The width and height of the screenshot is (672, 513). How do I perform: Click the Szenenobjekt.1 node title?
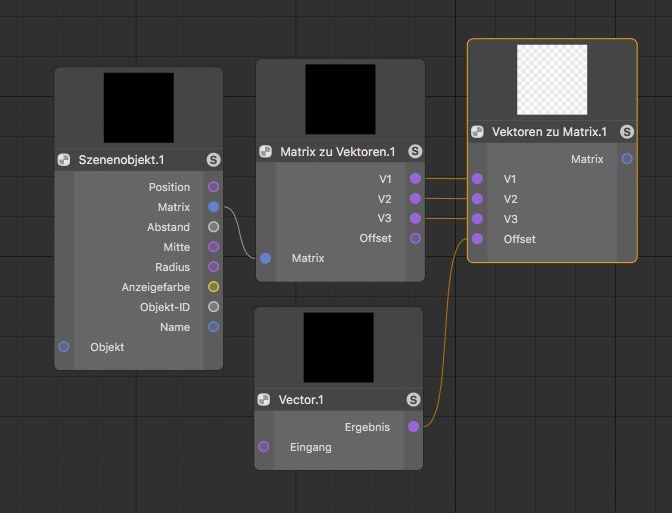coord(121,160)
